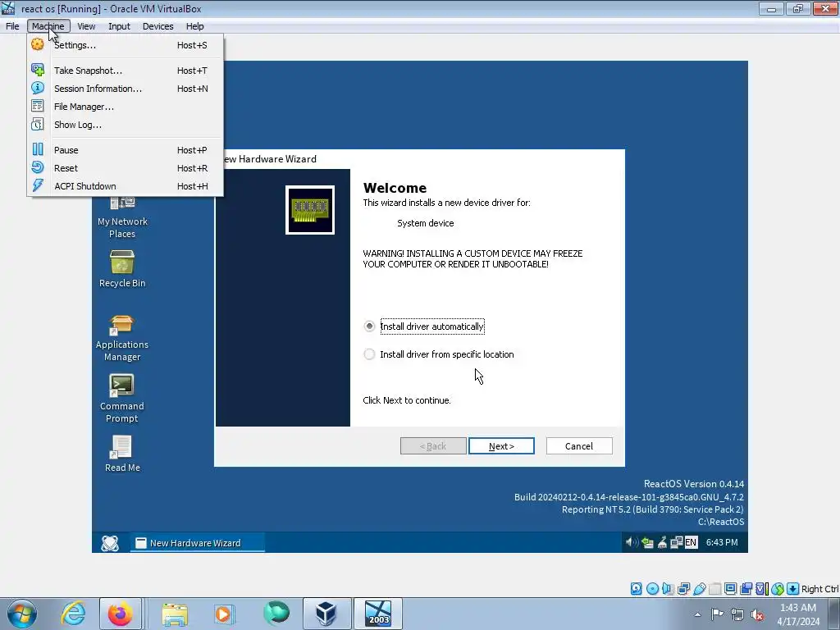
Task: Click VirtualBox recording indicator
Action: (x=746, y=589)
